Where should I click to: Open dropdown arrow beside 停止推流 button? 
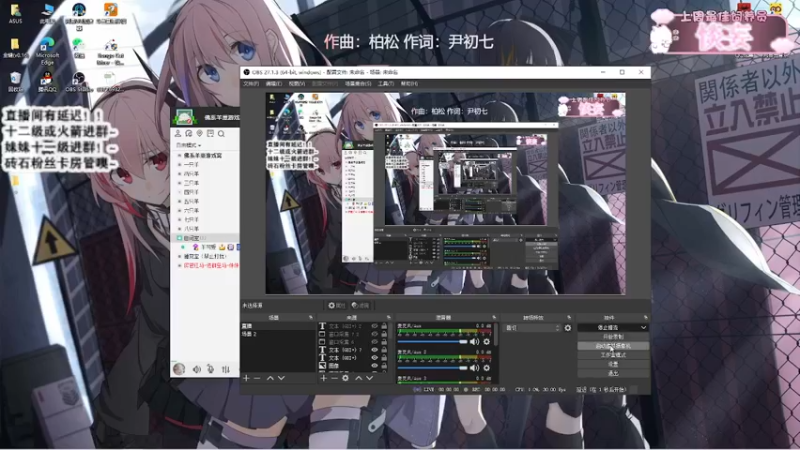point(643,328)
